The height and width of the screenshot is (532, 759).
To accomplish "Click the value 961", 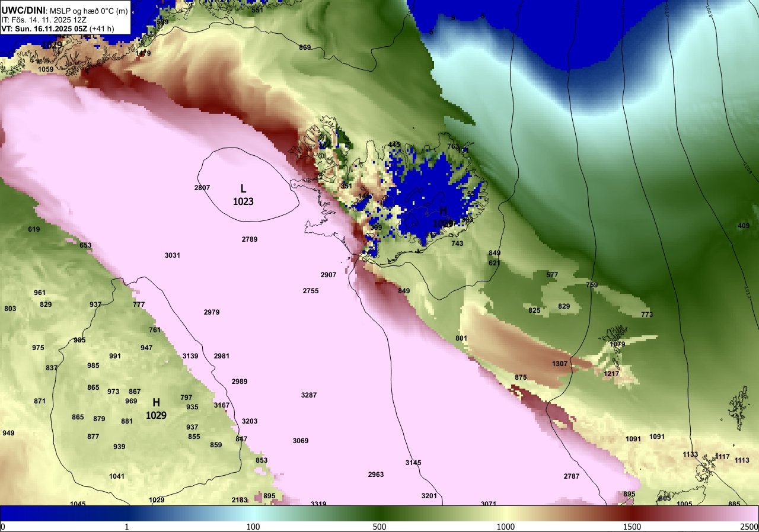I will click(40, 293).
